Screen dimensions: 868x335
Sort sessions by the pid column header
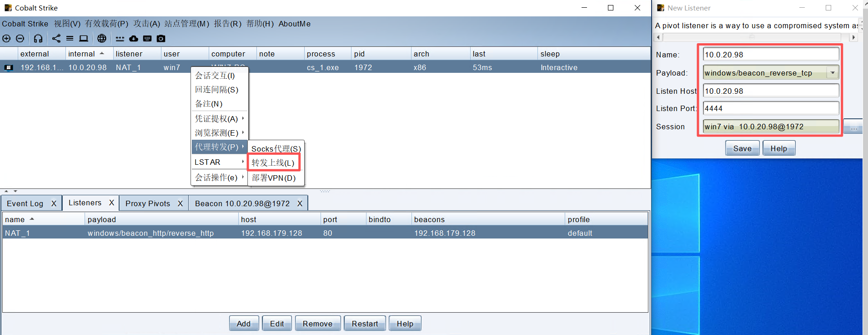(381, 54)
